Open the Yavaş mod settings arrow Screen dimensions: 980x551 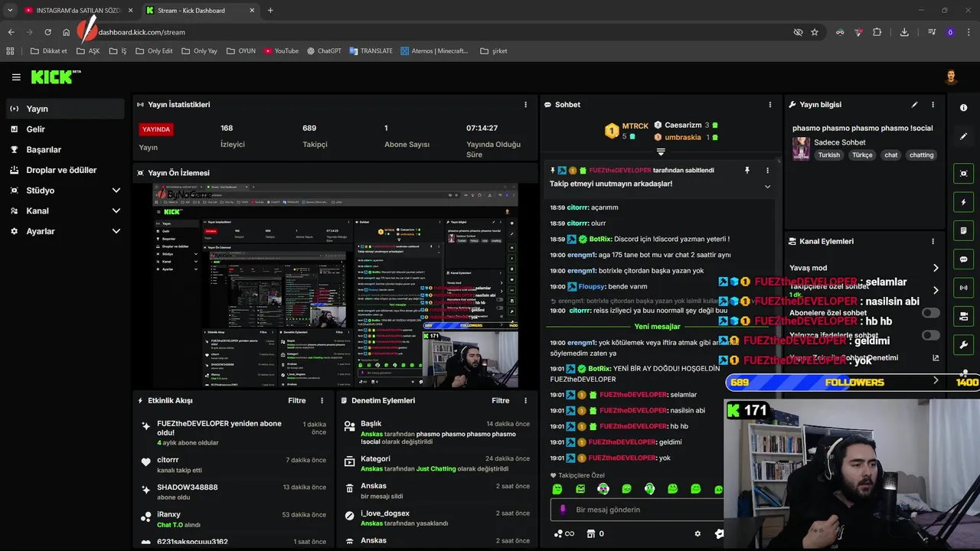936,268
